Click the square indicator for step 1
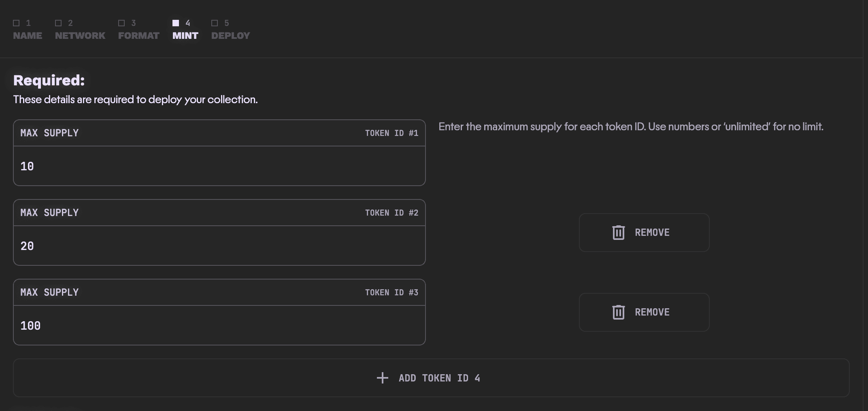Screen dimensions: 868x411 coord(16,23)
